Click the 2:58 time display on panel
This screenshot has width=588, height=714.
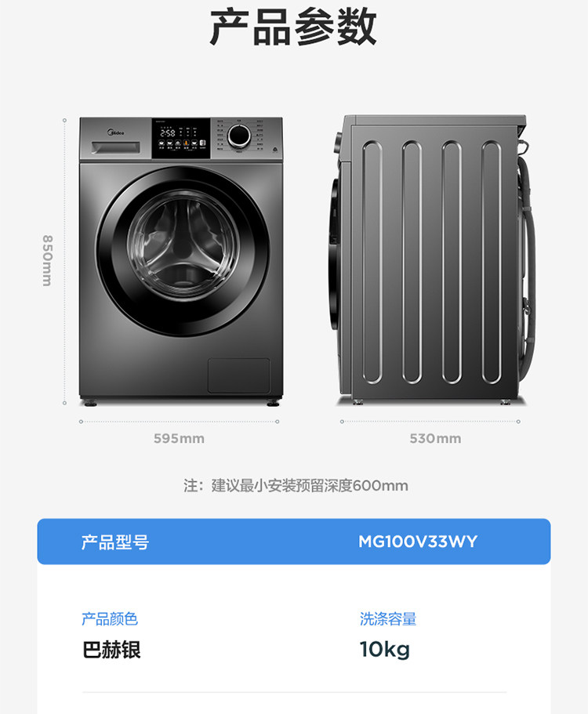pyautogui.click(x=168, y=133)
